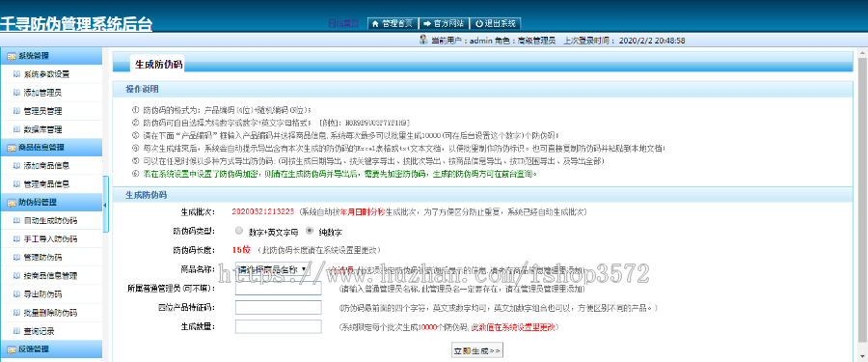The width and height of the screenshot is (868, 362).
Task: Collapse the sidebar with the arrow handle
Action: click(106, 205)
